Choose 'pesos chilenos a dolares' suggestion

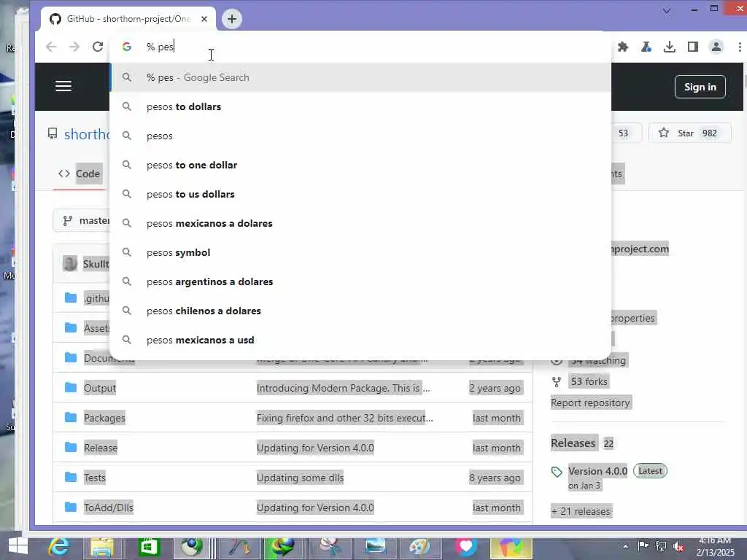click(360, 311)
